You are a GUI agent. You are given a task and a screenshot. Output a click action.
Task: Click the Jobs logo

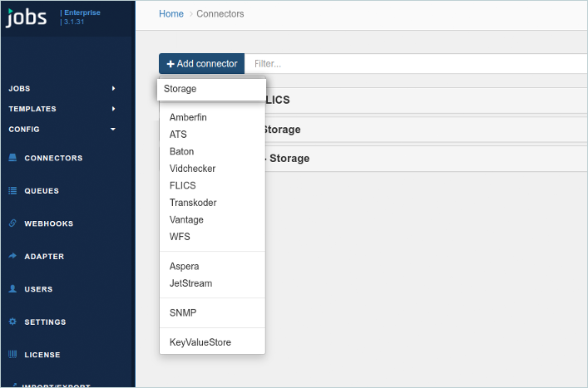(x=27, y=17)
